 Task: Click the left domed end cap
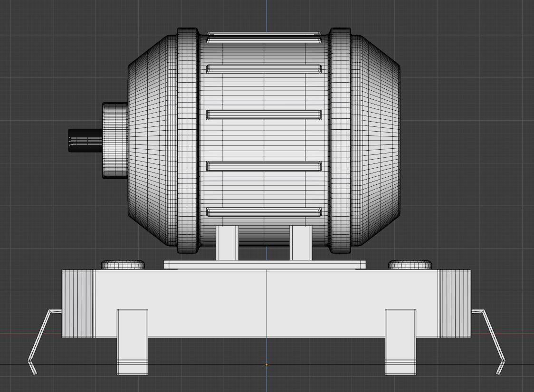point(152,140)
